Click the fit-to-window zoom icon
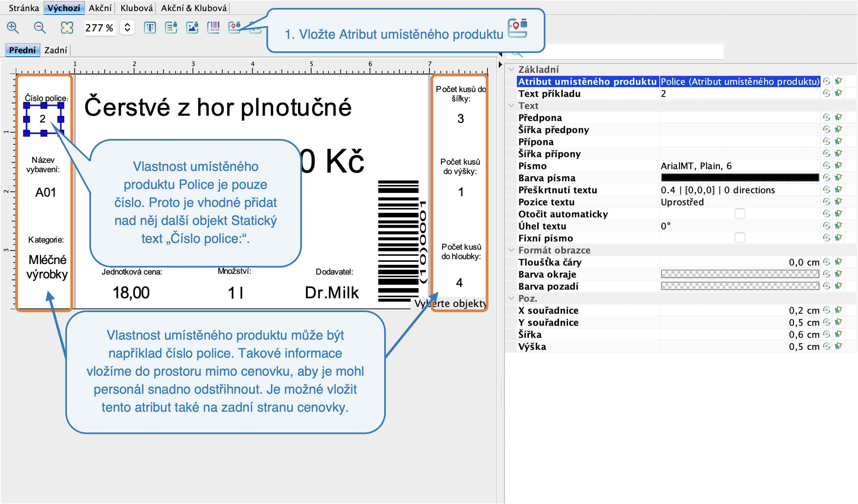Screen dimensions: 858x504 coord(67,28)
